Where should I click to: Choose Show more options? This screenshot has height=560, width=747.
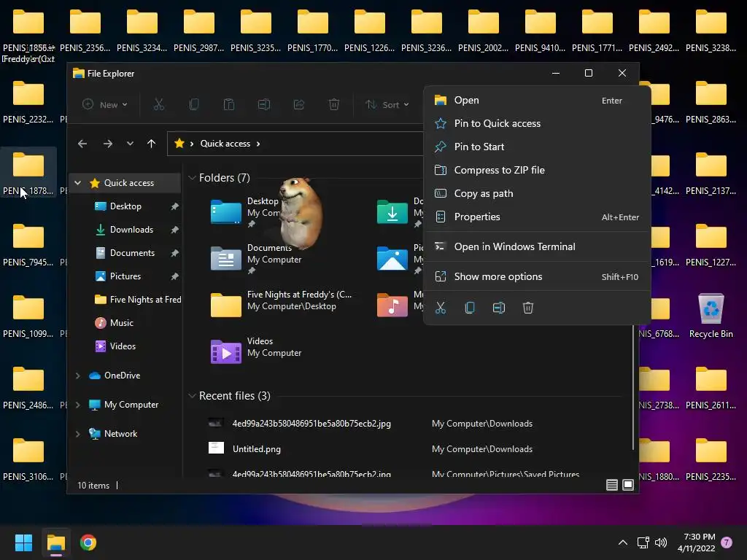point(537,276)
